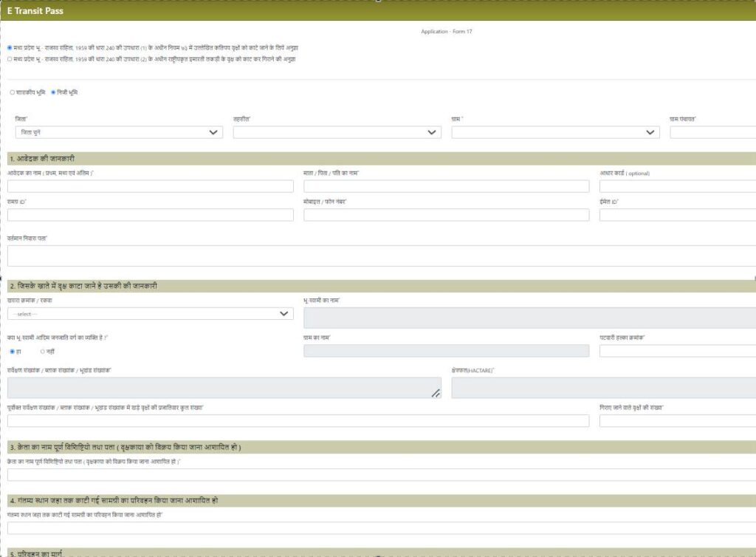Choose the निजी भूमि radio option
756x557 pixels.
53,92
